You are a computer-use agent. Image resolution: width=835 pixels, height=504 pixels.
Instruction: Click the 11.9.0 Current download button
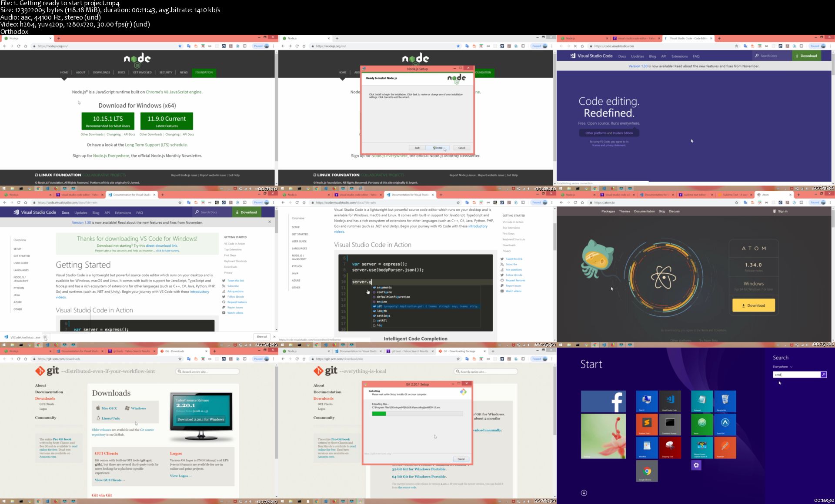[167, 121]
